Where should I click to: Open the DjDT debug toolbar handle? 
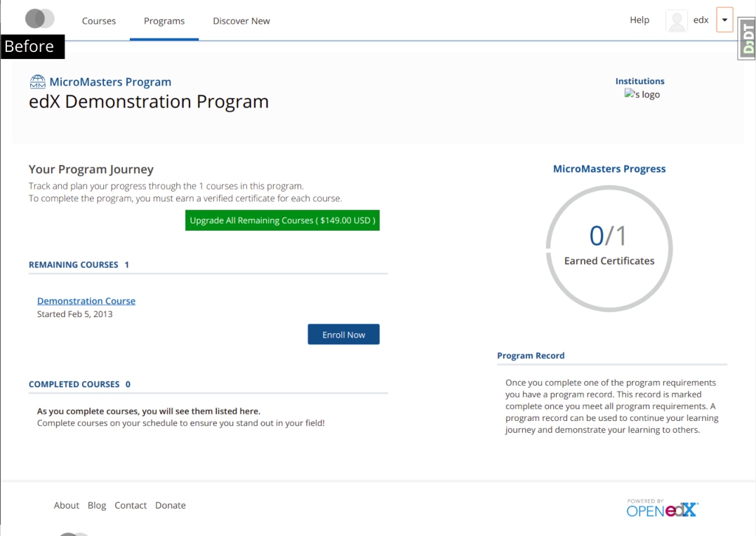(x=747, y=38)
